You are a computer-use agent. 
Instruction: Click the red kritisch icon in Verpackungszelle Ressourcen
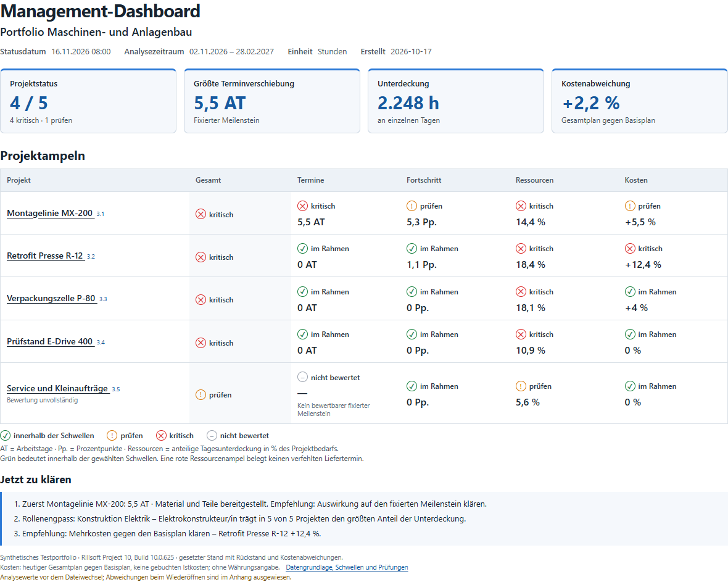click(521, 291)
